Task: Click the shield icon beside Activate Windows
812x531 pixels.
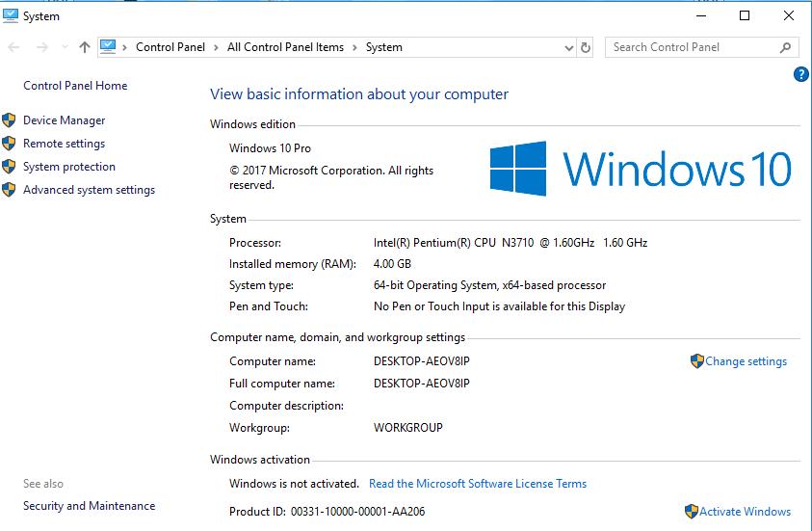Action: coord(691,512)
